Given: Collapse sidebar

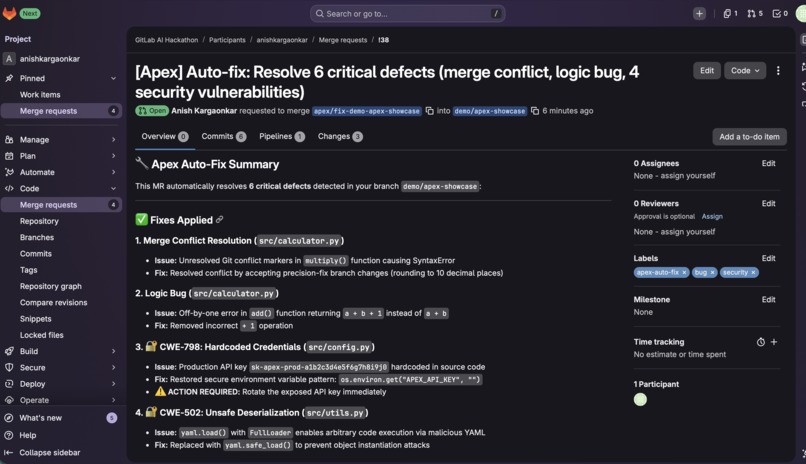Looking at the screenshot, I should [x=49, y=453].
